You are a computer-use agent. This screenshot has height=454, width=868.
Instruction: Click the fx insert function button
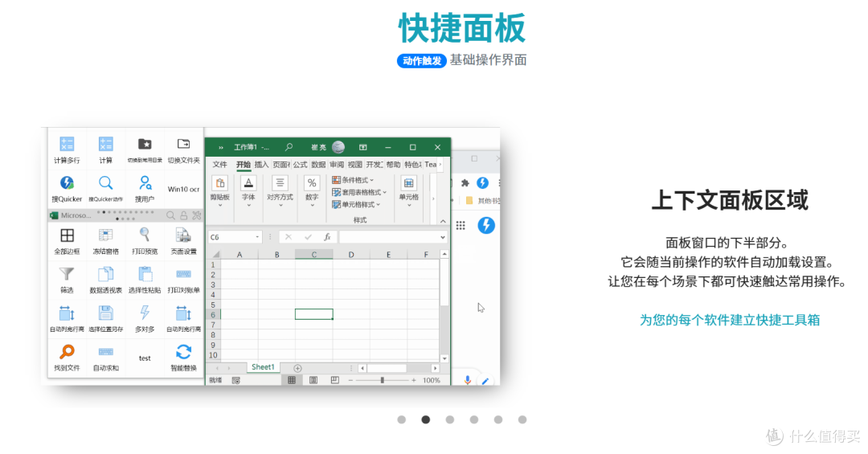(x=327, y=237)
